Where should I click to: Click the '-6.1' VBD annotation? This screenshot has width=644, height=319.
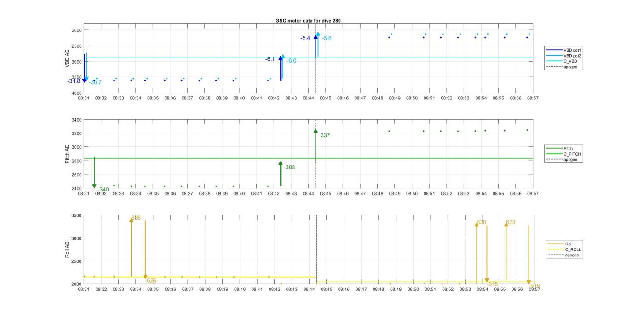pyautogui.click(x=270, y=59)
